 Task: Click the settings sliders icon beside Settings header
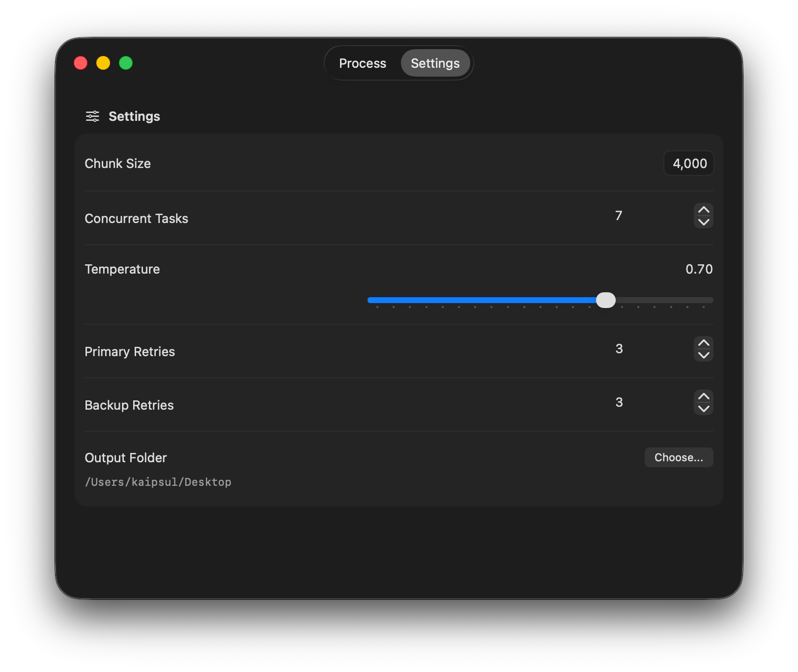92,116
